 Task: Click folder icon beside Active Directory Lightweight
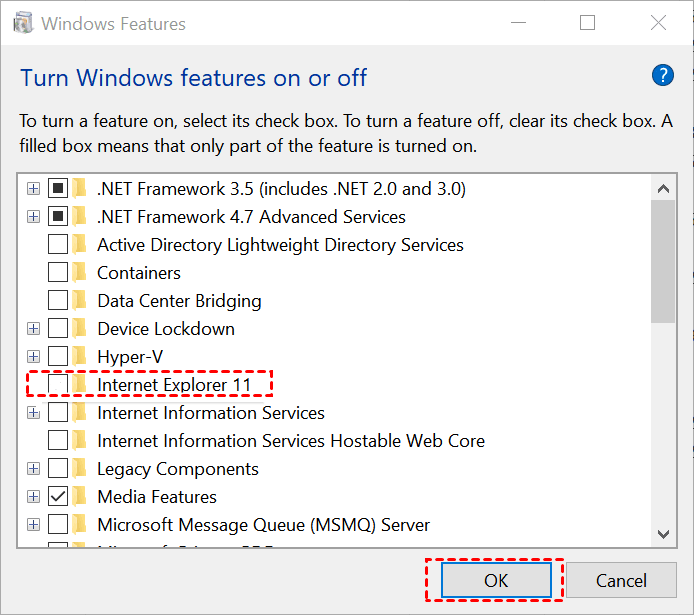coord(80,245)
